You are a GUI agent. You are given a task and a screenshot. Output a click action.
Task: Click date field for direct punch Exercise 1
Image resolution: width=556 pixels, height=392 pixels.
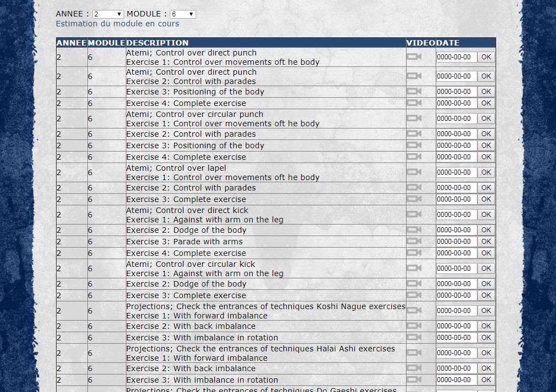point(456,57)
